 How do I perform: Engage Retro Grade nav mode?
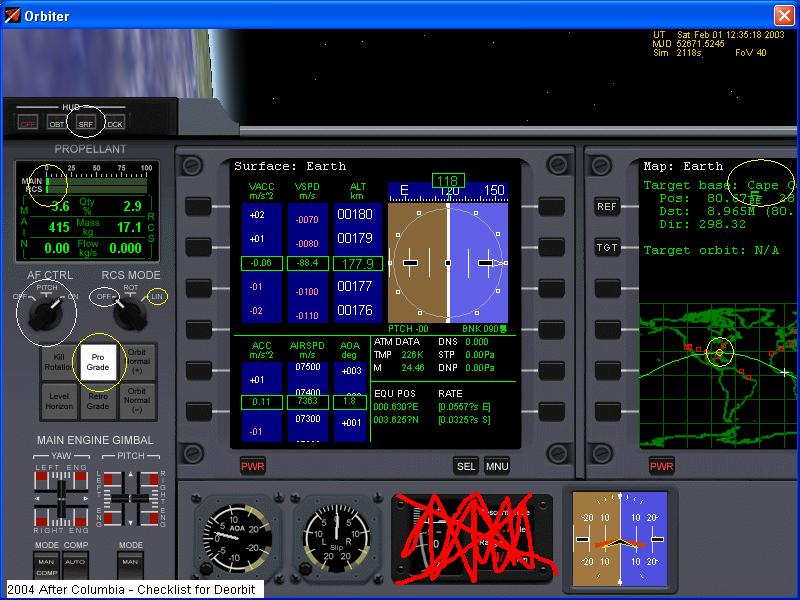coord(98,401)
